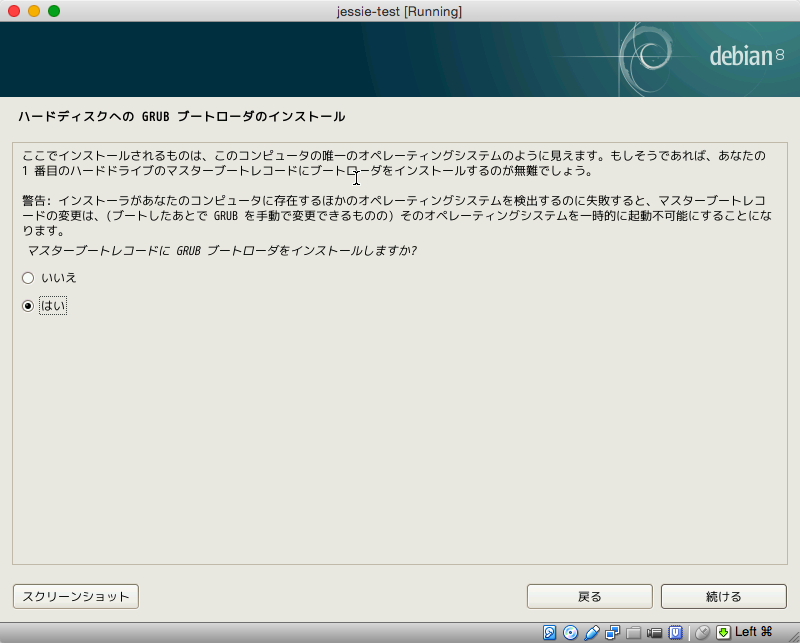Click the virtualization CPU chip icon
The width and height of the screenshot is (800, 643).
[676, 632]
